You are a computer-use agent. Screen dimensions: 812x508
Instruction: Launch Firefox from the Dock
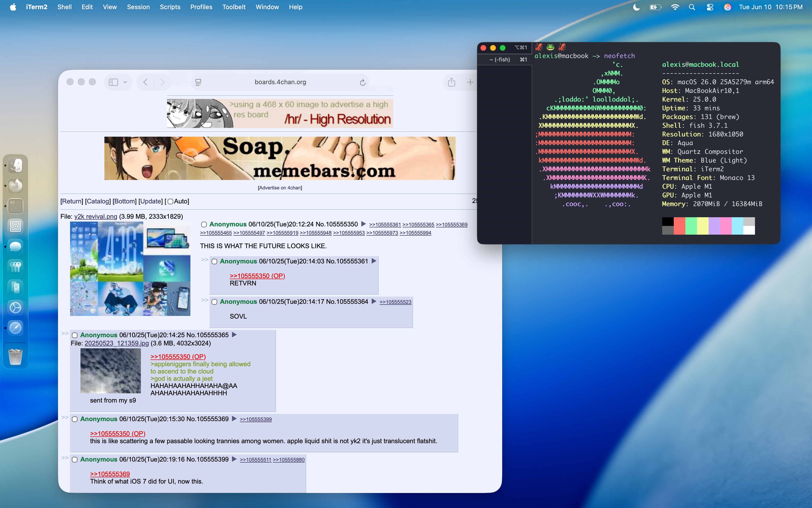[15, 186]
